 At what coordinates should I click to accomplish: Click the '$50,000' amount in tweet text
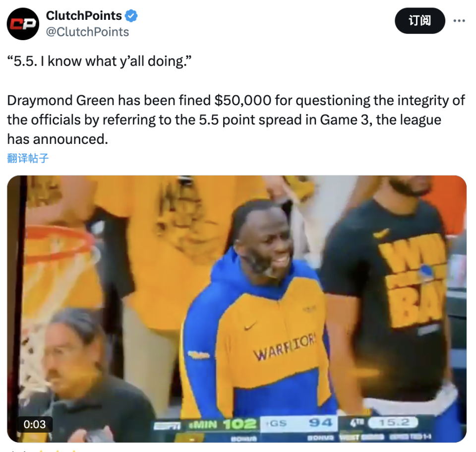243,101
